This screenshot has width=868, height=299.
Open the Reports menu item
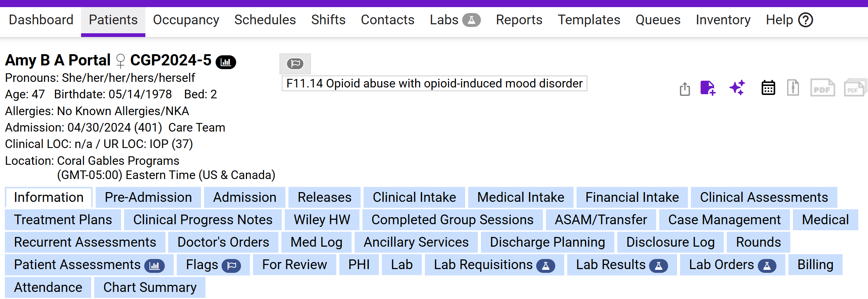(519, 20)
